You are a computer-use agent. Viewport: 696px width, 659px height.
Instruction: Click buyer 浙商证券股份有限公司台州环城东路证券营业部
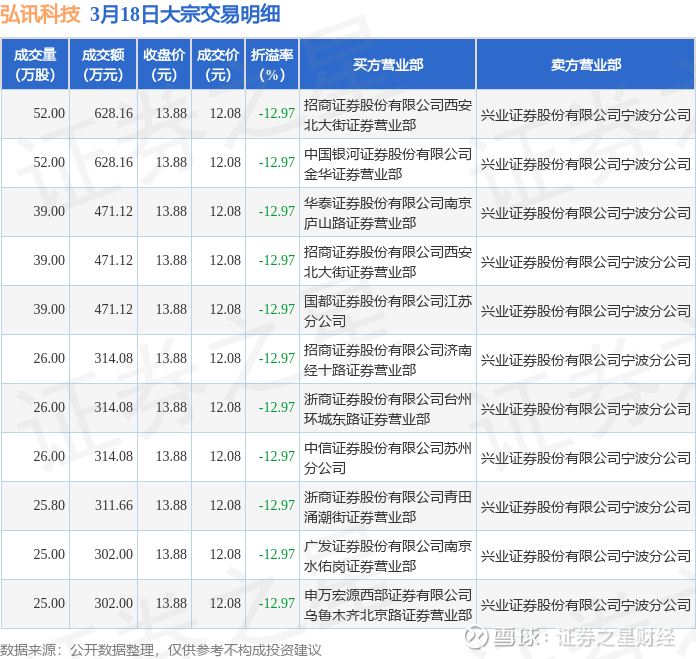[388, 409]
